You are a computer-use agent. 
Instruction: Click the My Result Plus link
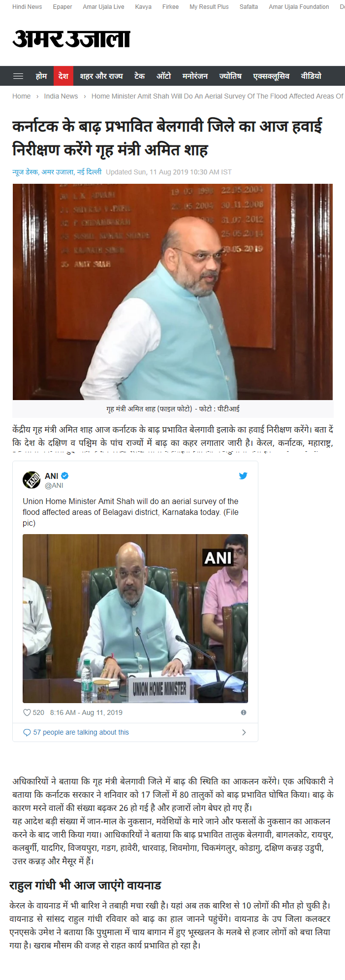[x=209, y=7]
